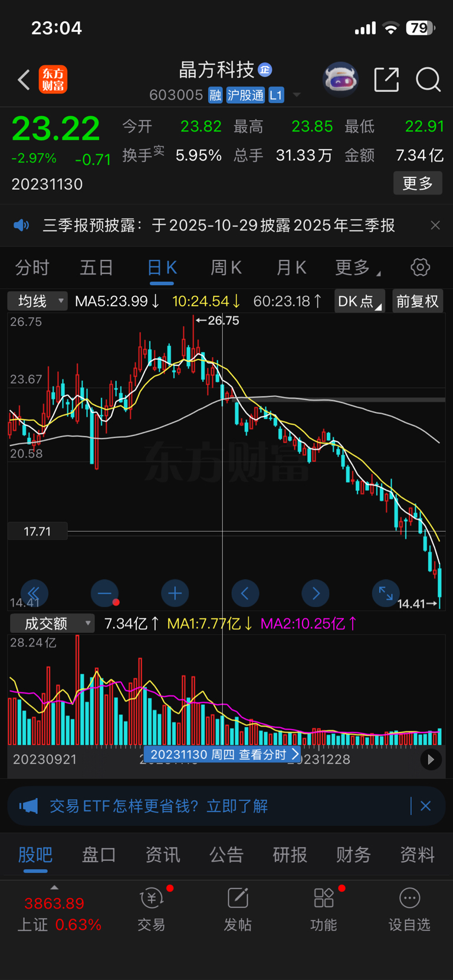Tap the play arrow beside date axis

click(x=431, y=760)
